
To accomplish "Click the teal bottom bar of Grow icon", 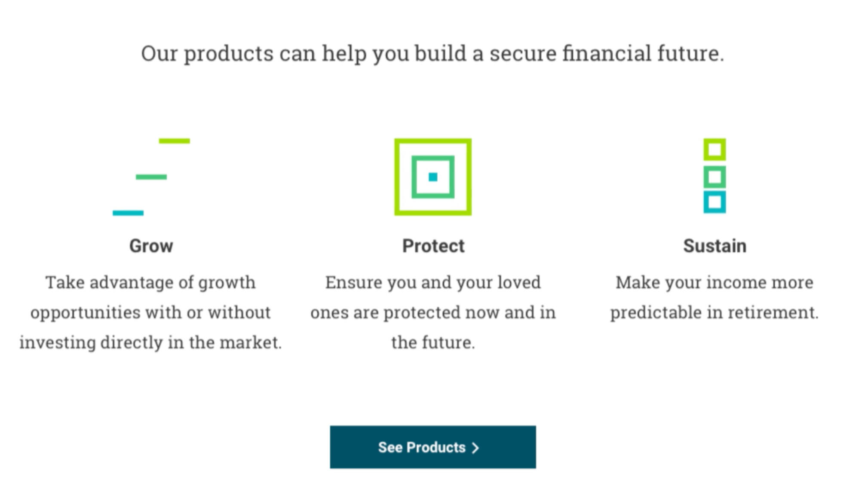I will coord(128,213).
